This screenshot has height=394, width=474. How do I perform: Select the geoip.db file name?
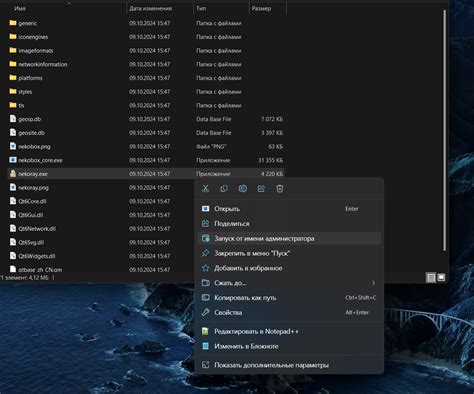[30, 119]
